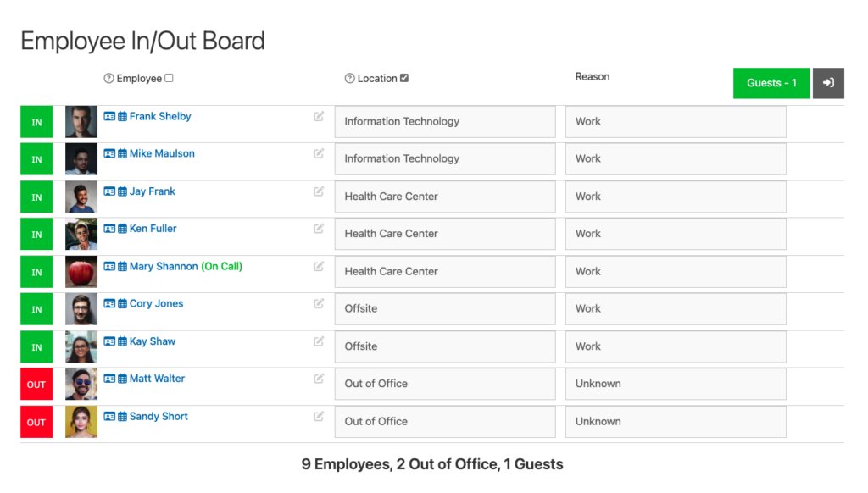Click the Guests - 1 button
The width and height of the screenshot is (868, 493).
771,83
